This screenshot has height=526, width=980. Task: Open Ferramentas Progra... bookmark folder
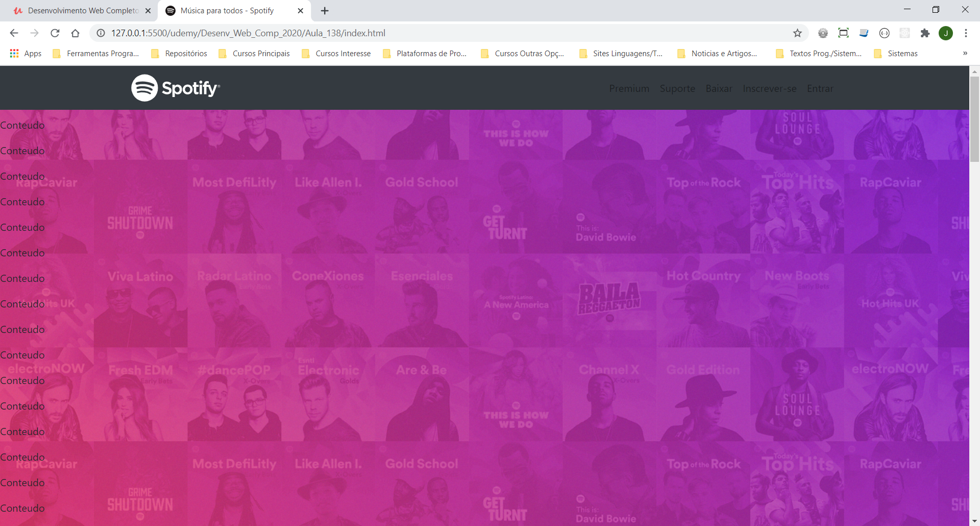tap(96, 54)
